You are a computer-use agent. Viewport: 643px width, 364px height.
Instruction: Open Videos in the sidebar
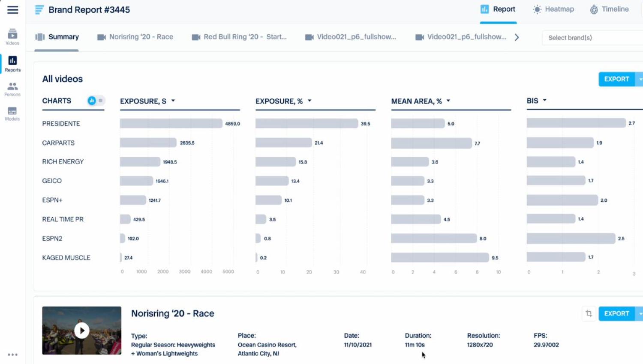point(12,37)
